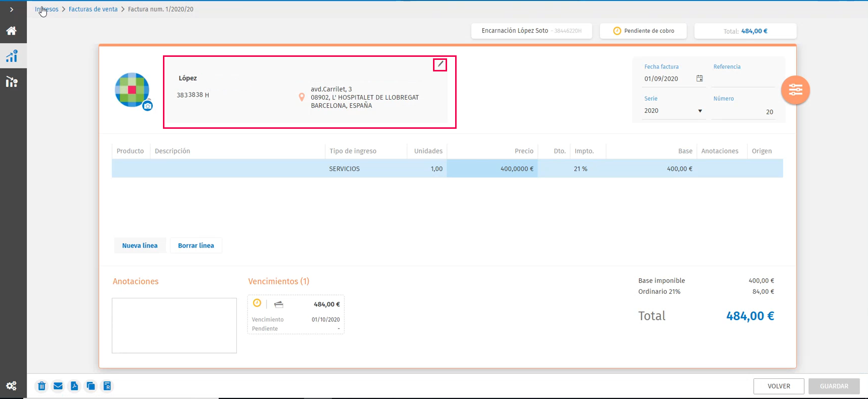Duplicate the invoice with copy icon

tap(91, 386)
